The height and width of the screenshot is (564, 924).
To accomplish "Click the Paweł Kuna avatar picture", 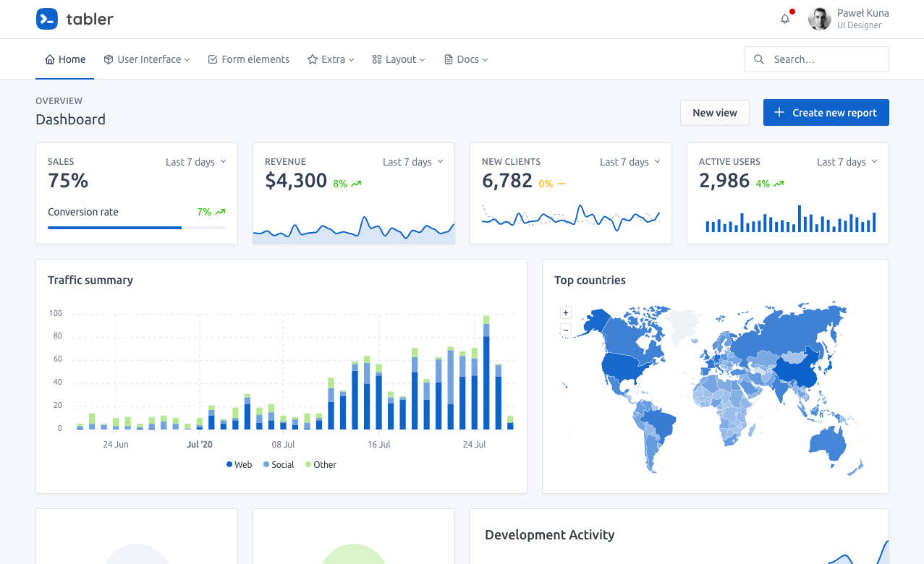I will pyautogui.click(x=820, y=19).
